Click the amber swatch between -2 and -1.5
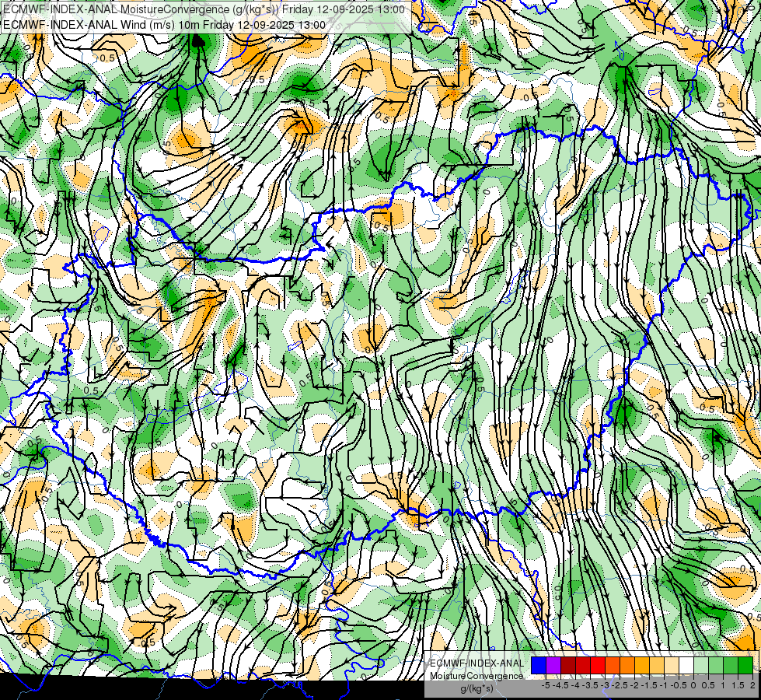Viewport: 761px width, 700px height. click(642, 666)
